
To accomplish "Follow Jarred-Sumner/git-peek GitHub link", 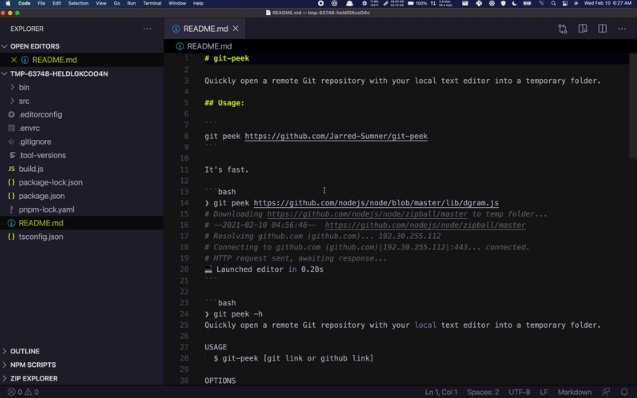I will click(x=336, y=136).
